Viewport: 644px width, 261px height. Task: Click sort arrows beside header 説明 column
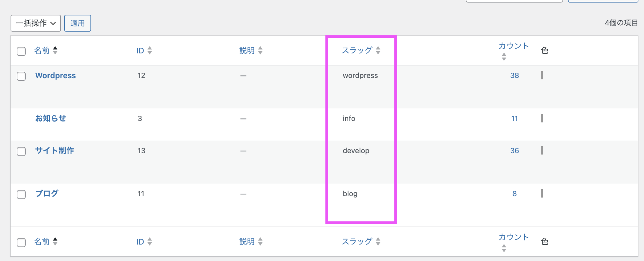click(x=260, y=50)
